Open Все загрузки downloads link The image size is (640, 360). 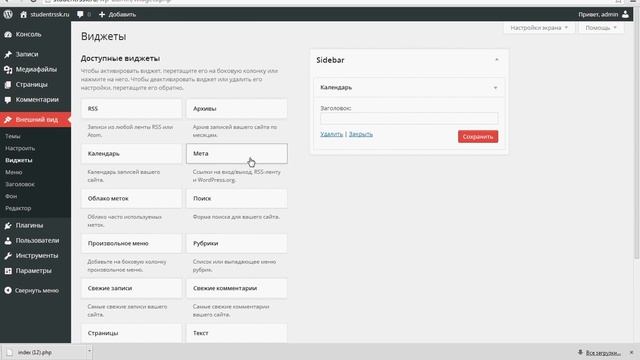pyautogui.click(x=603, y=353)
